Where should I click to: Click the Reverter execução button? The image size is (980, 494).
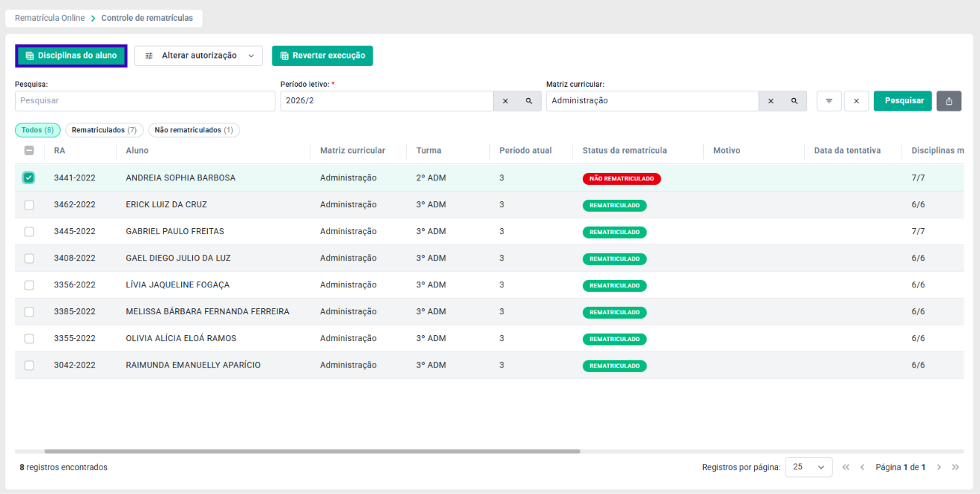[322, 56]
